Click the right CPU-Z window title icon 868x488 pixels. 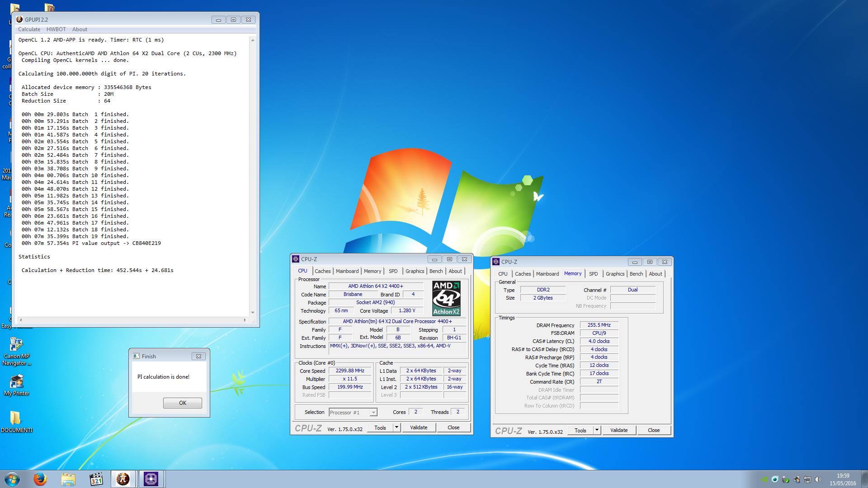coord(496,262)
